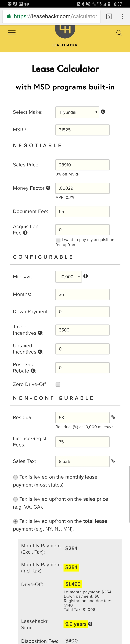Open the Select Make Hyundai dropdown
The height and width of the screenshot is (644, 130).
(x=77, y=112)
